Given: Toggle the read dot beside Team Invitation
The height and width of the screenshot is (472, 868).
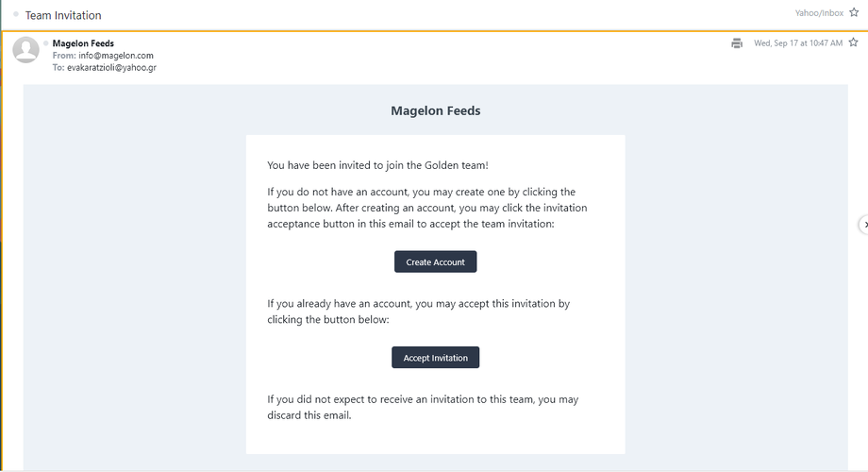Looking at the screenshot, I should [16, 14].
